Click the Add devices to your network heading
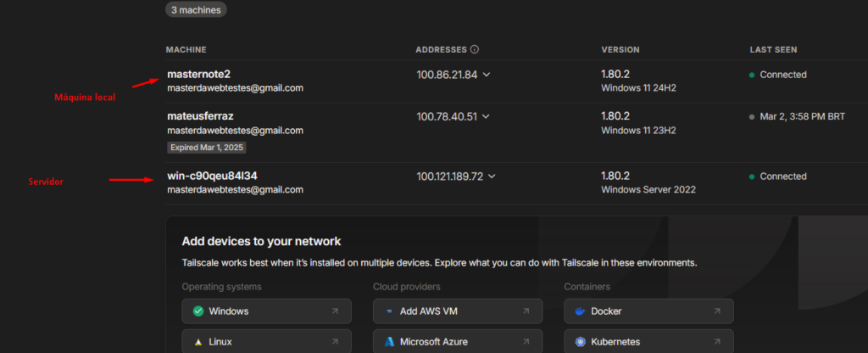Screen dimensions: 868x353 (261, 242)
